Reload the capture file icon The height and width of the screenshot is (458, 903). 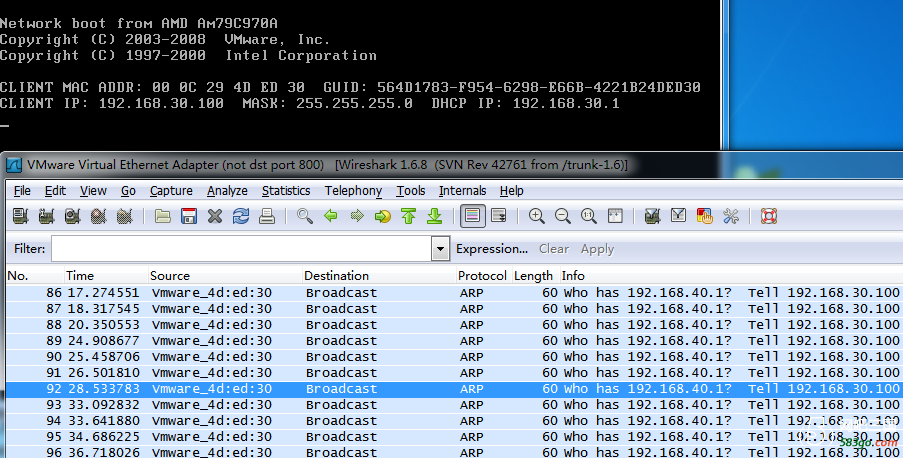click(x=241, y=216)
